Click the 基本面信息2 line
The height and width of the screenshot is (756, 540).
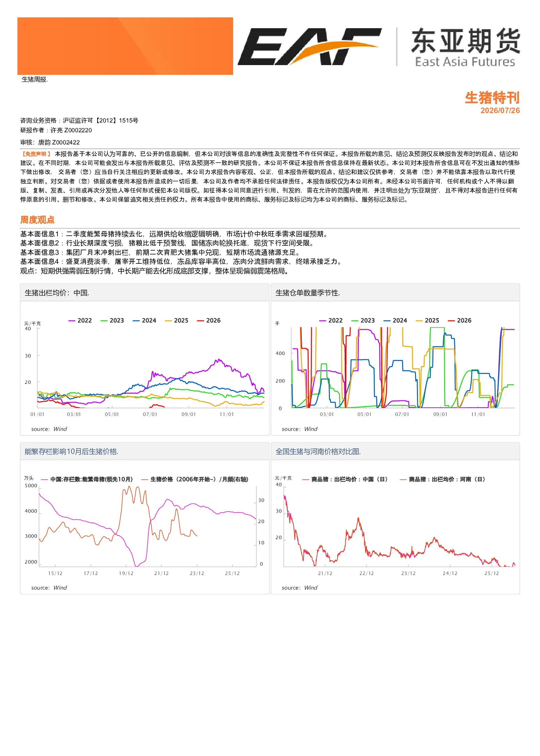pyautogui.click(x=167, y=243)
